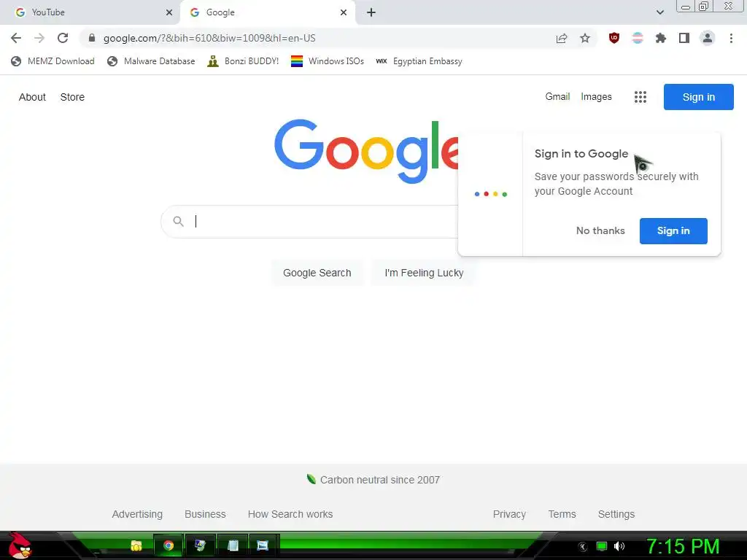Open the Business footer link
Image resolution: width=747 pixels, height=560 pixels.
point(205,514)
